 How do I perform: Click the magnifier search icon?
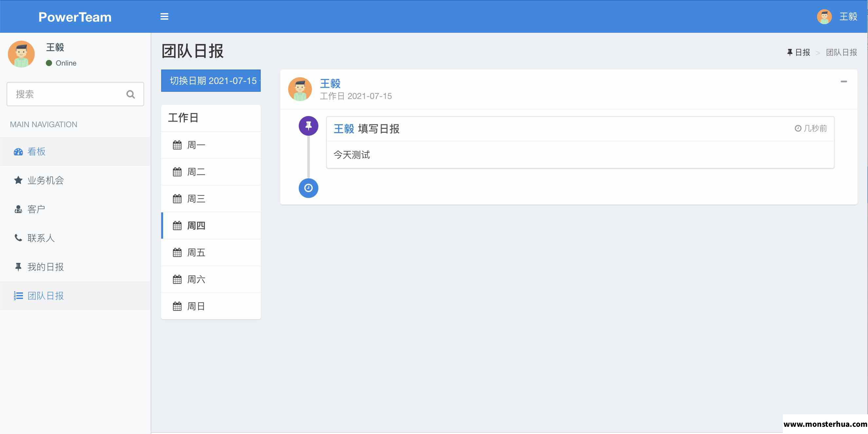[131, 94]
